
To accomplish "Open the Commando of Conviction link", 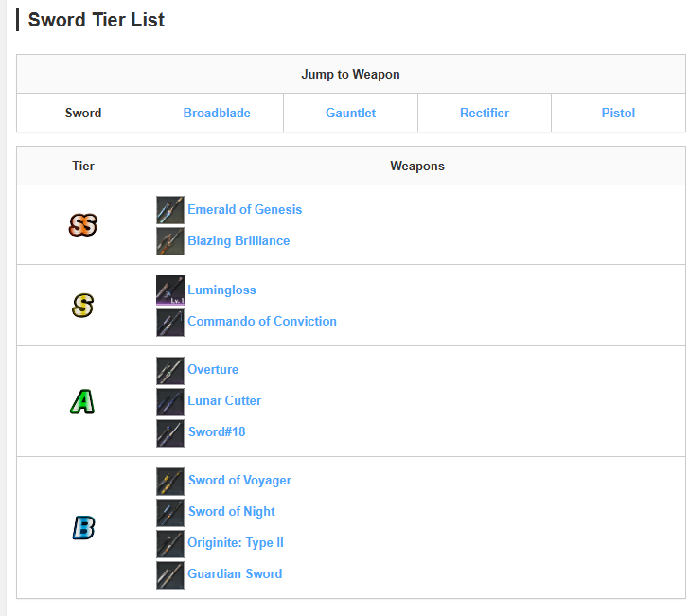I will [x=262, y=321].
